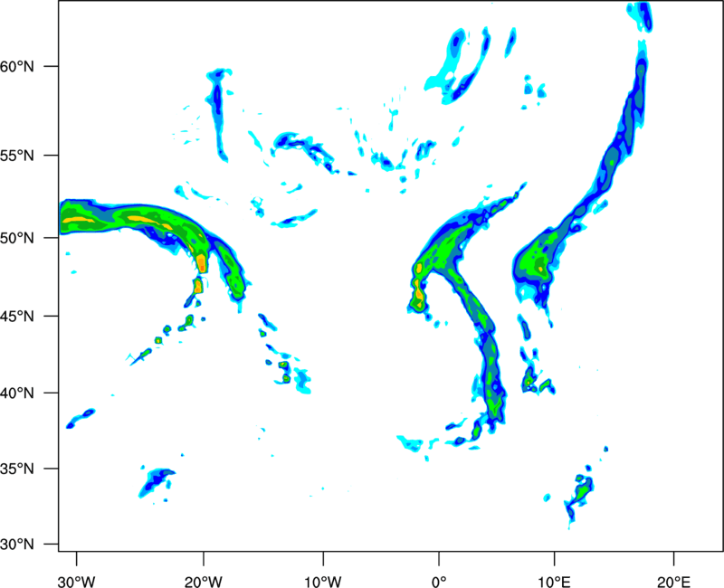Click the 30°N latitude label
Viewport: 724px width, 588px height.
17,545
